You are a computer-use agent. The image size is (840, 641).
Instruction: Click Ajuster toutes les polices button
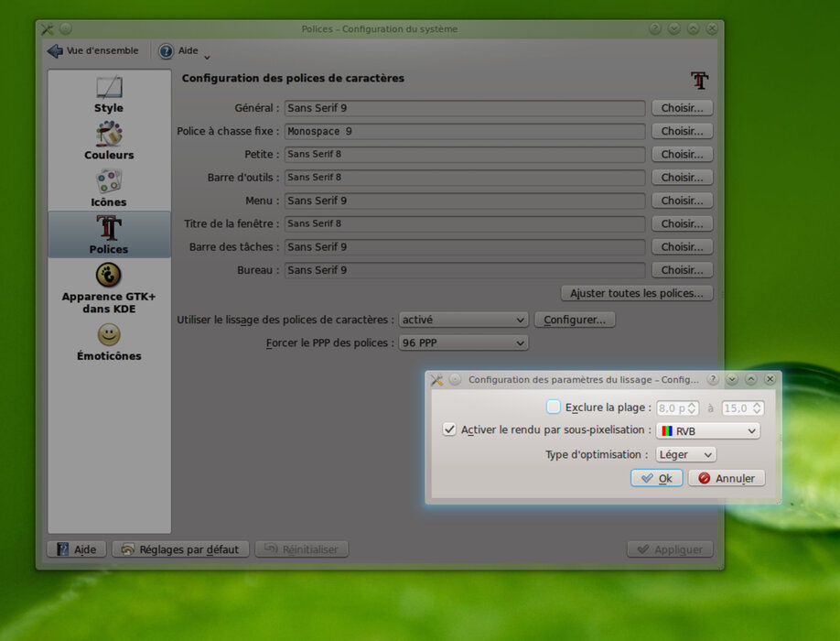click(636, 293)
